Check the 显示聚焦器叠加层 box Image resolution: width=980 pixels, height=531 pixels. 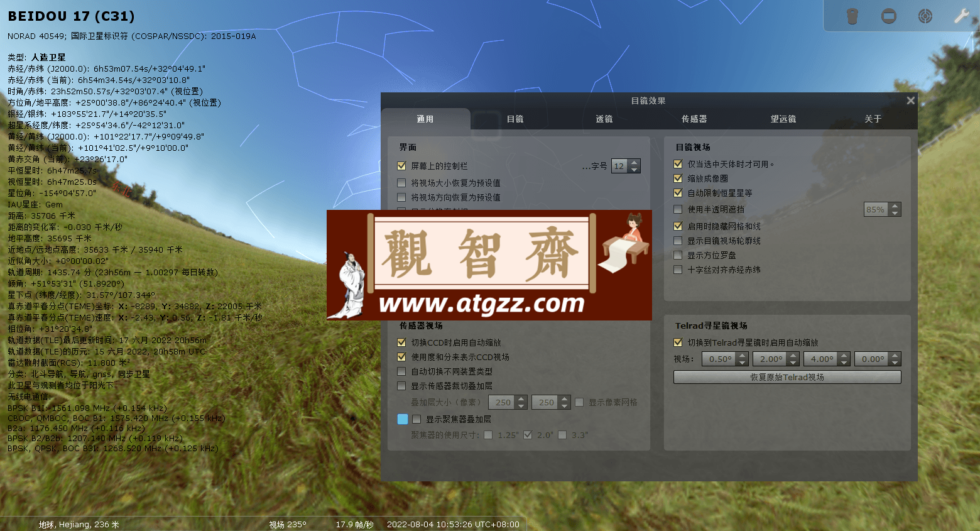pyautogui.click(x=416, y=419)
